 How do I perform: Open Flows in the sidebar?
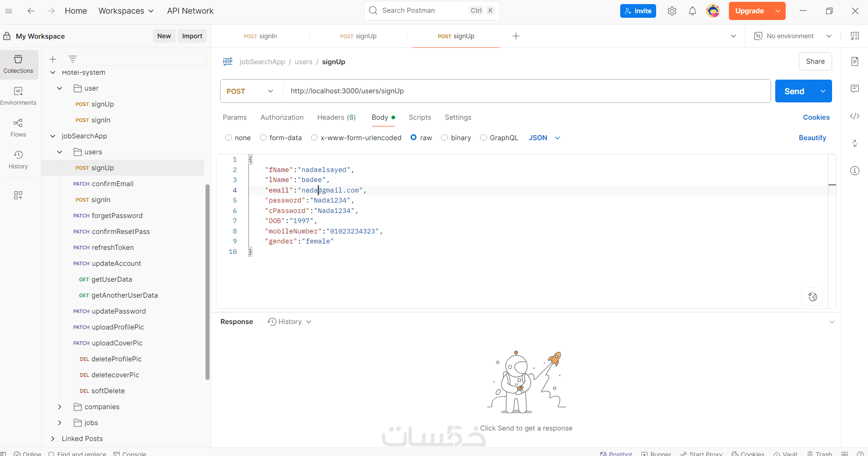(18, 128)
